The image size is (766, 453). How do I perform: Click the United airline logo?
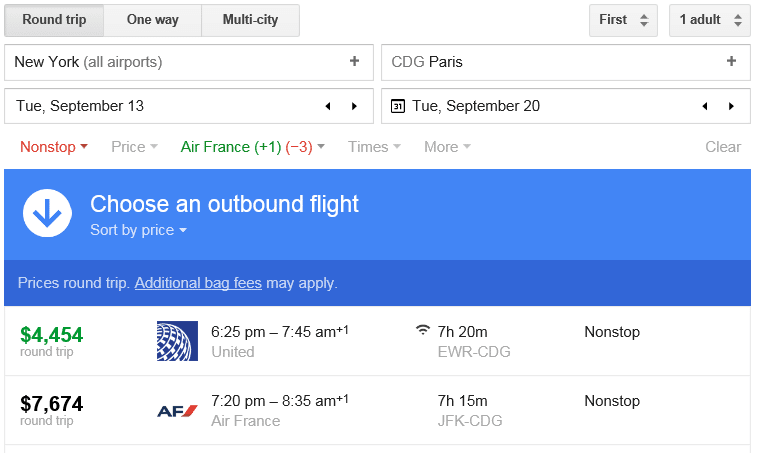(178, 341)
